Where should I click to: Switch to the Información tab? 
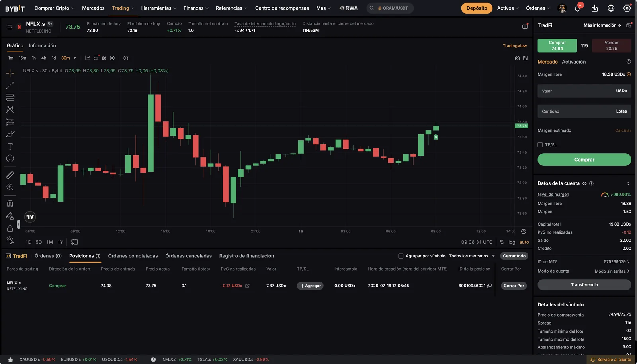(x=42, y=46)
